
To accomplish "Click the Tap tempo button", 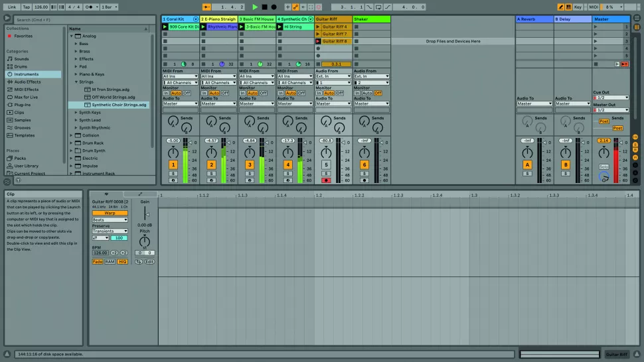I will click(x=26, y=7).
